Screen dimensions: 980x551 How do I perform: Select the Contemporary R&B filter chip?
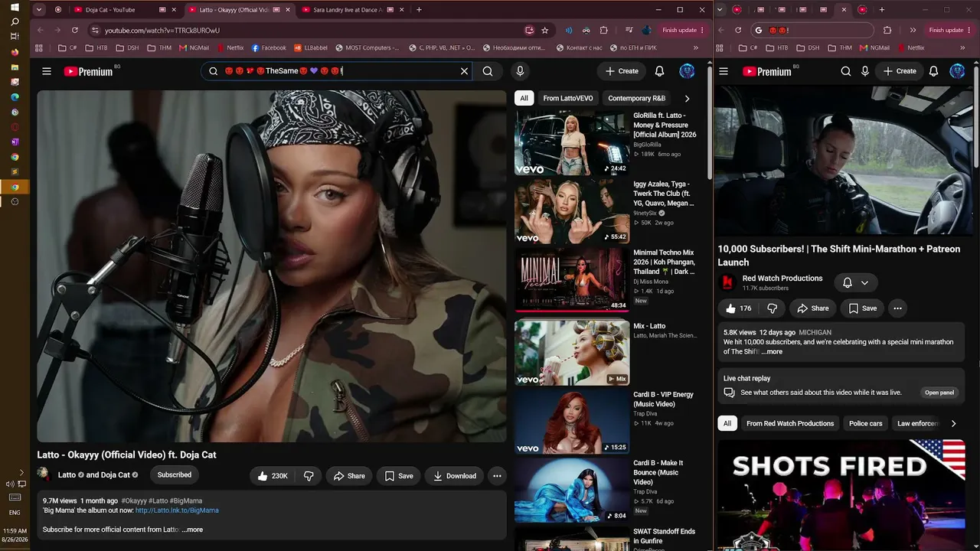(x=636, y=98)
